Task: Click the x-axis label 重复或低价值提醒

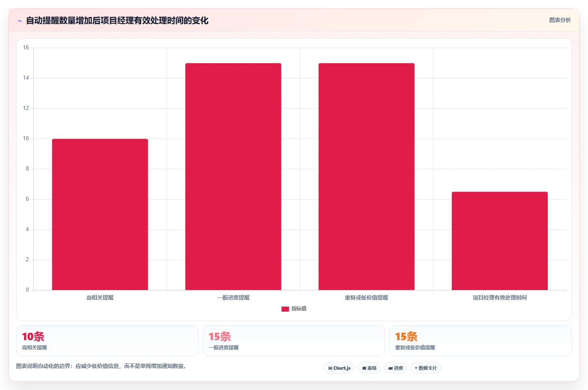Action: 366,297
